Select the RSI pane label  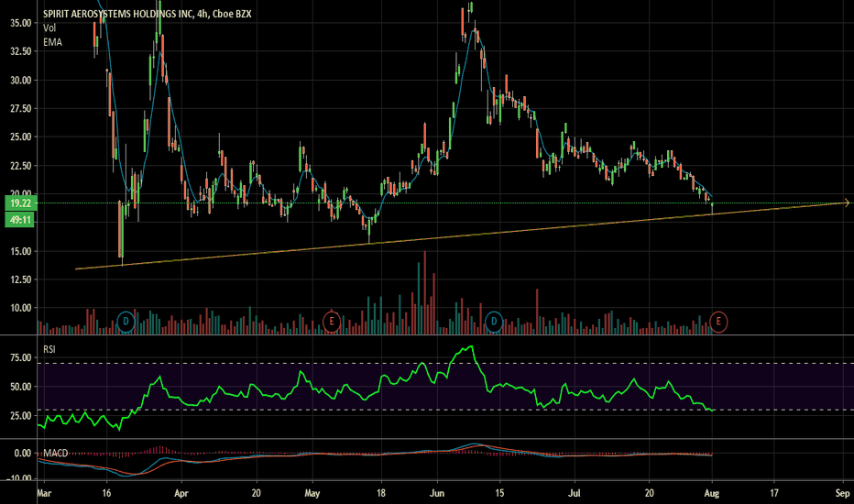tap(49, 349)
